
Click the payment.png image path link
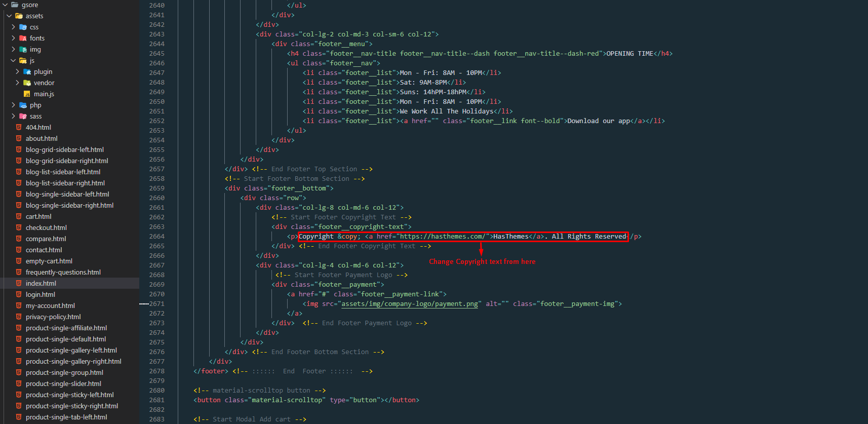pyautogui.click(x=409, y=304)
